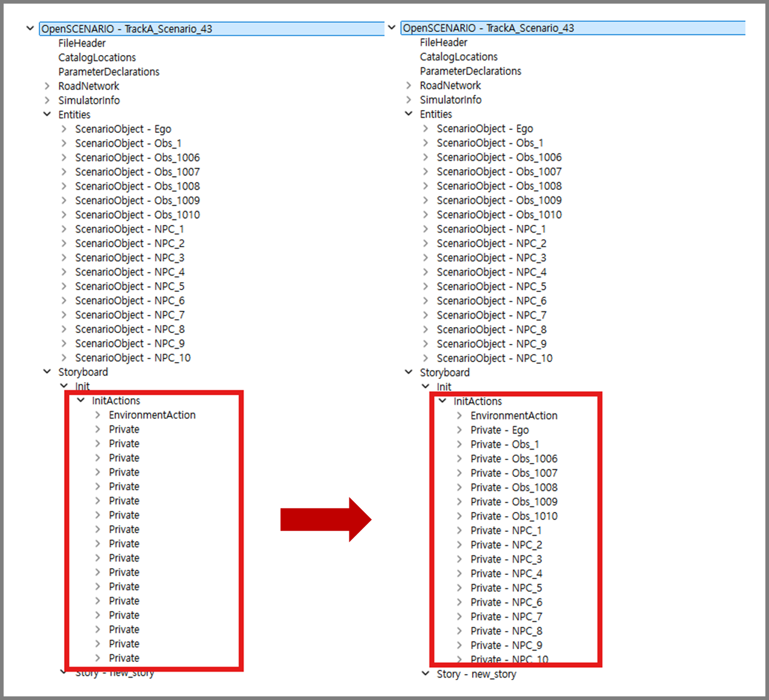This screenshot has height=700, width=769.
Task: Select the Private - NPC_3 tree item
Action: point(506,559)
